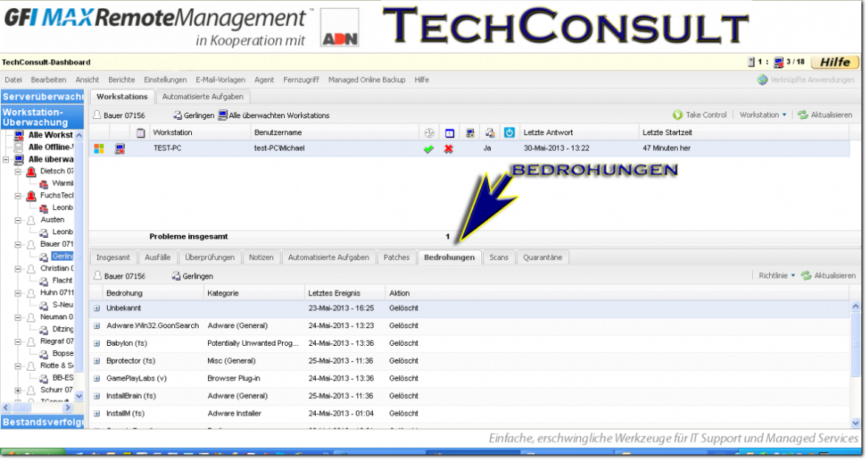
Task: Click the Take Control green icon
Action: tap(677, 115)
